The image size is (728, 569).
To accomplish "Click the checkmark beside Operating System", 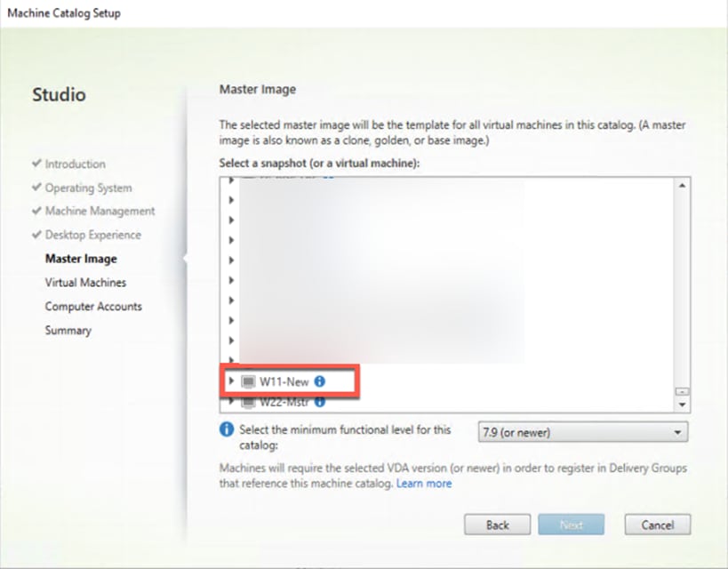I will [36, 188].
